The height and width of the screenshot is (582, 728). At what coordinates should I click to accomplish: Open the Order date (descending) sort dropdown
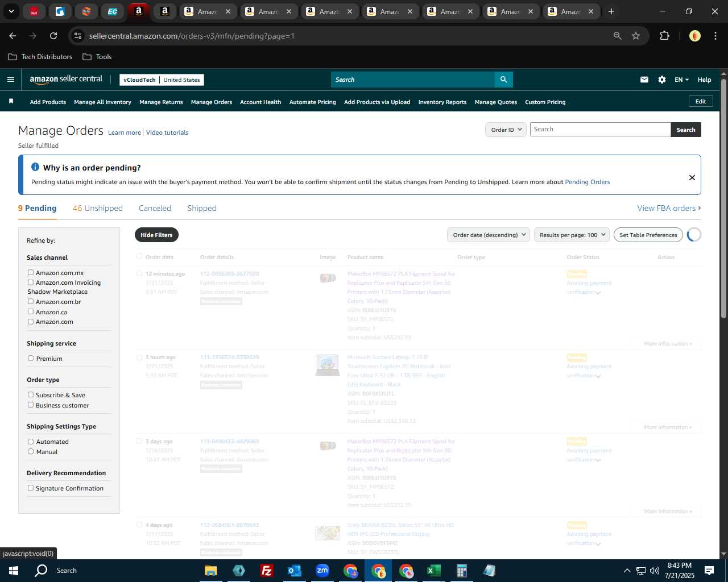pyautogui.click(x=489, y=235)
